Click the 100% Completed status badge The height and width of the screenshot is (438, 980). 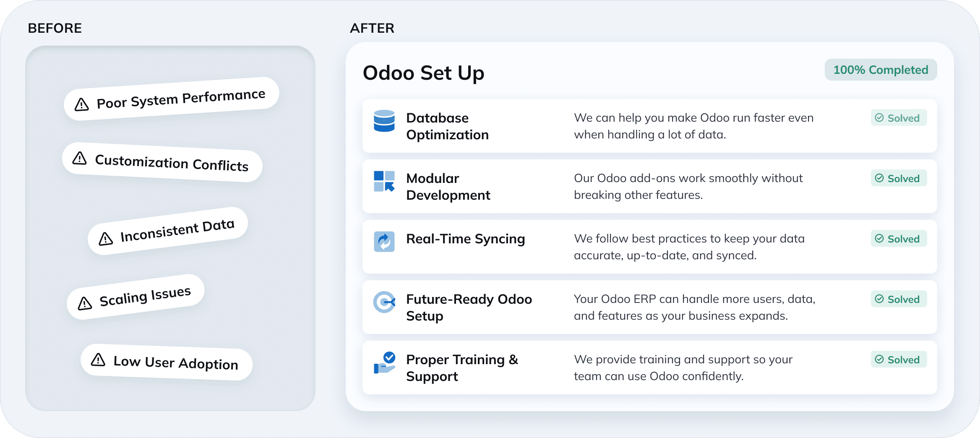tap(880, 70)
